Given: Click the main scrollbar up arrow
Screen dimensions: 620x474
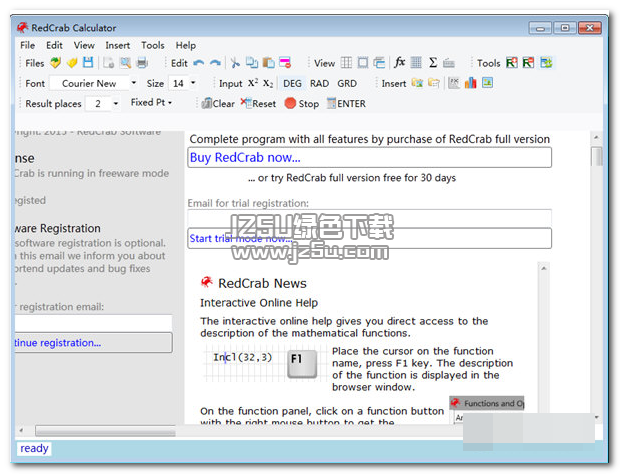Looking at the screenshot, I should pos(596,138).
